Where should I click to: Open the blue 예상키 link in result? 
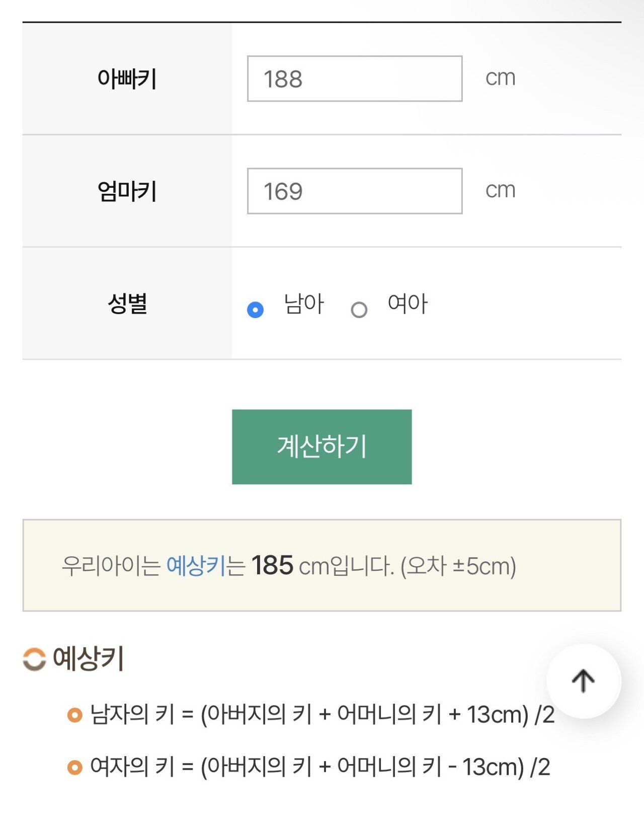(196, 566)
